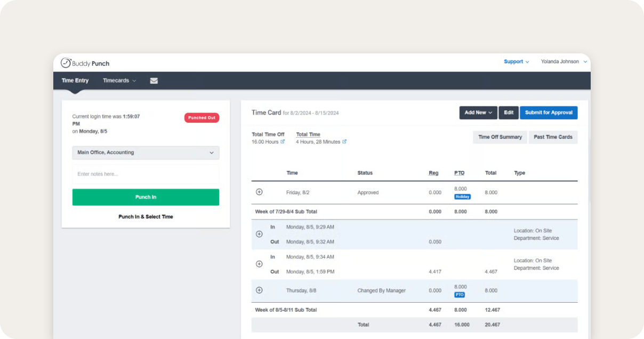
Task: Click the Total Time heading
Action: click(x=308, y=135)
